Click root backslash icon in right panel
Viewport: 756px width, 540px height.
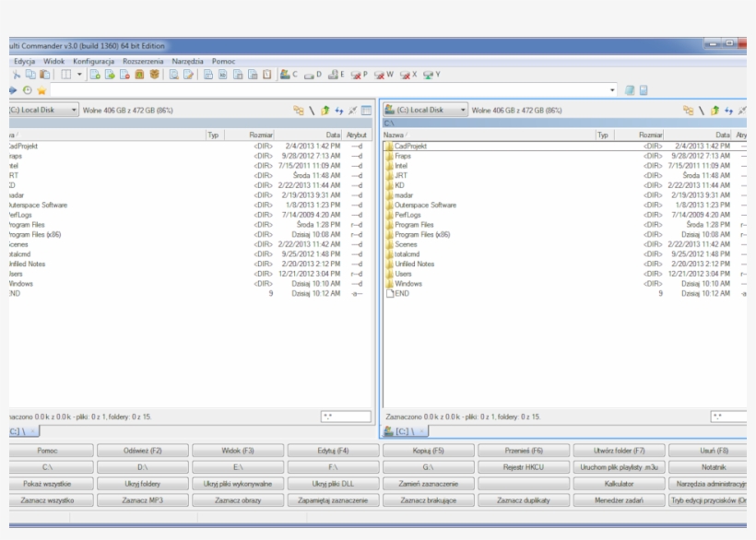tap(701, 111)
